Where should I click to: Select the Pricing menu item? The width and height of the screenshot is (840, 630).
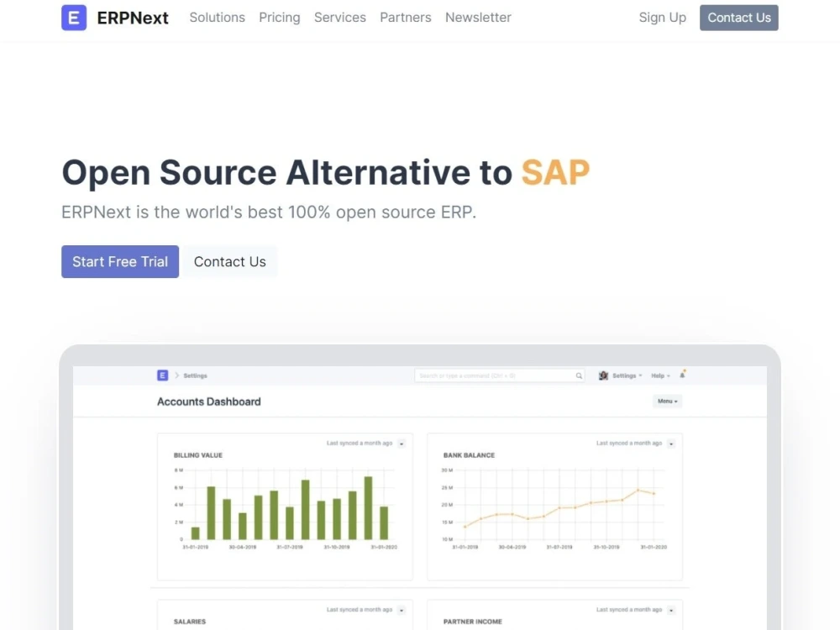click(x=279, y=17)
